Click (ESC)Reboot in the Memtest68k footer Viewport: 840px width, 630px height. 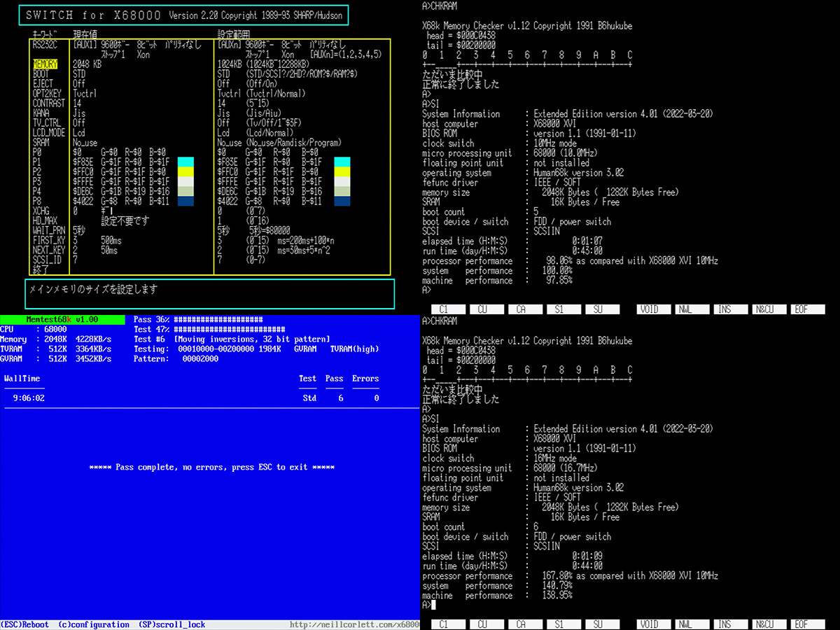coord(25,624)
